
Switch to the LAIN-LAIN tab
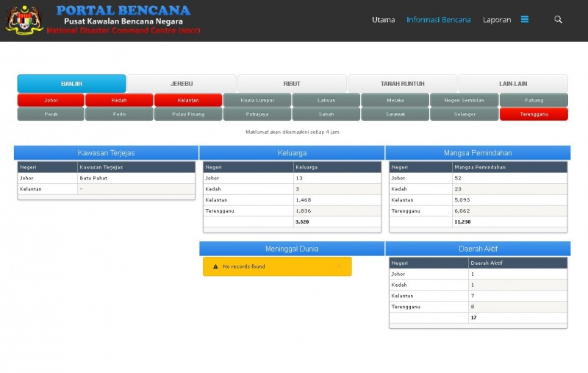coord(513,83)
